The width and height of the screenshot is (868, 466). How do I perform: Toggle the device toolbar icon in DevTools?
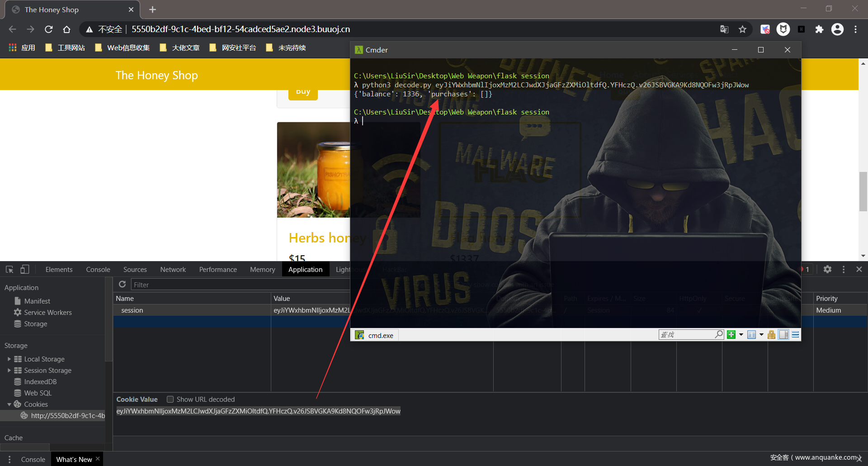click(24, 270)
